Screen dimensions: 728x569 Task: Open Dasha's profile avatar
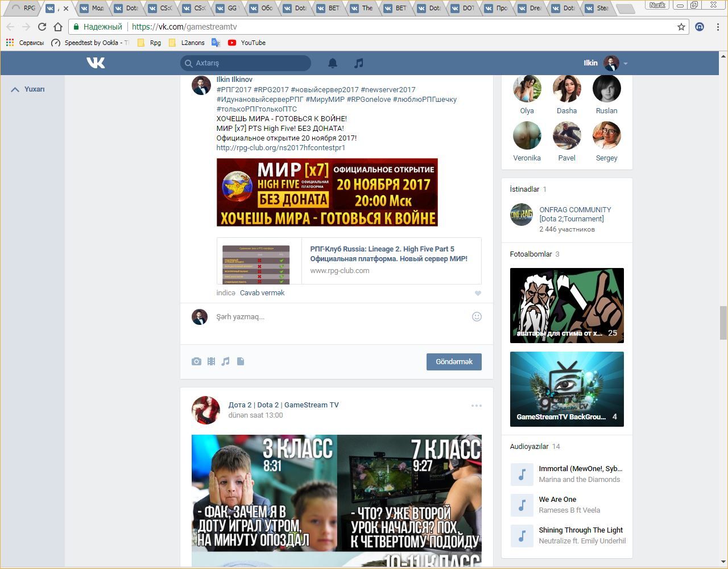point(566,88)
